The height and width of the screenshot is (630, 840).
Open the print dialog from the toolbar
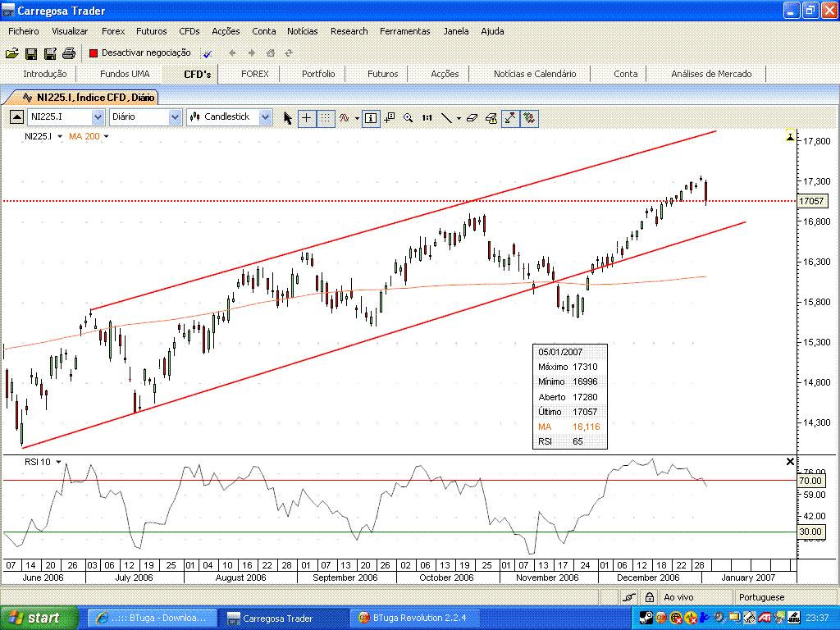click(x=69, y=52)
